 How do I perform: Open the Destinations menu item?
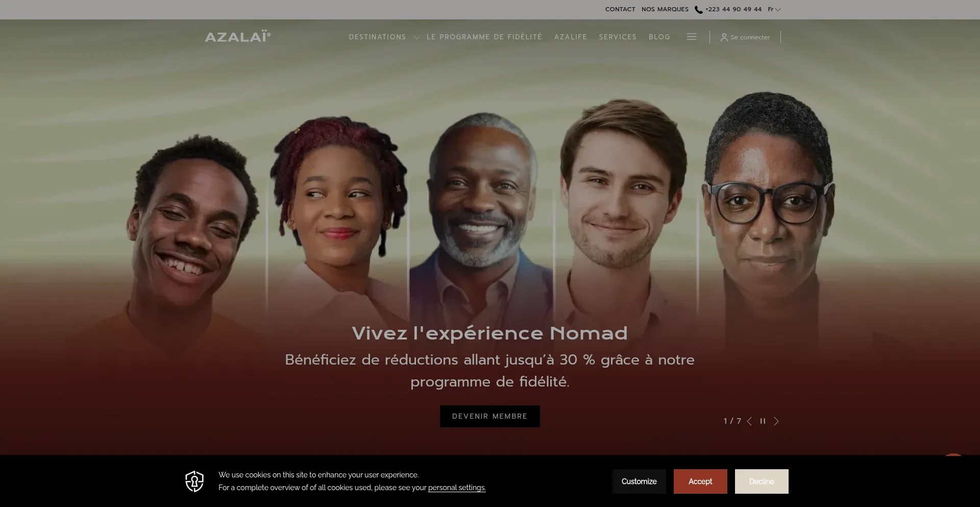[x=377, y=37]
